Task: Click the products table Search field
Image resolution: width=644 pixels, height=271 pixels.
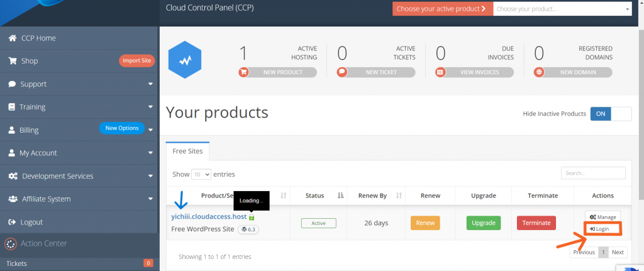Action: point(593,174)
